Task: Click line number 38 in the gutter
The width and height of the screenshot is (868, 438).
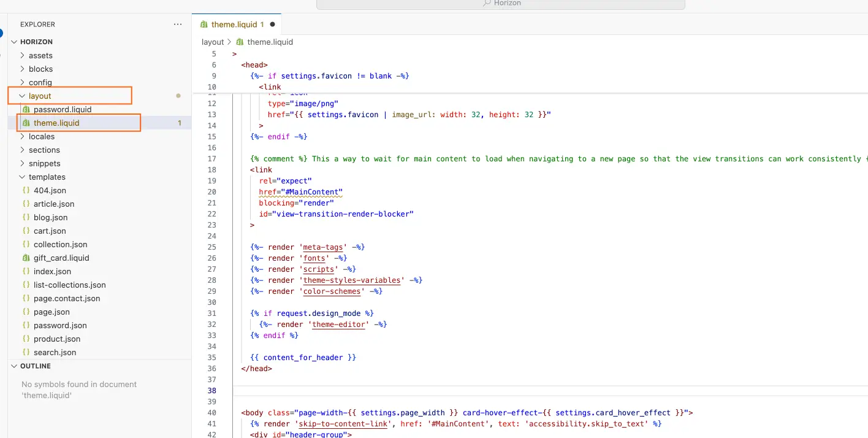Action: coord(211,391)
